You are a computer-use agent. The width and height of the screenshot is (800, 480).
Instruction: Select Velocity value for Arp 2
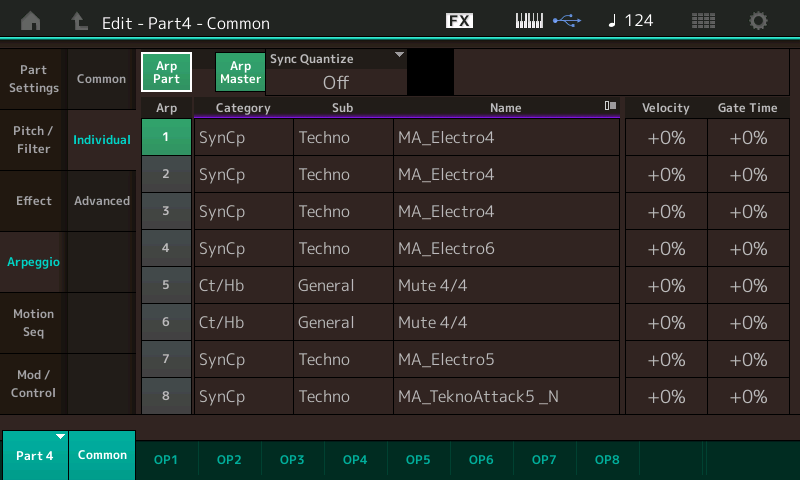point(665,174)
